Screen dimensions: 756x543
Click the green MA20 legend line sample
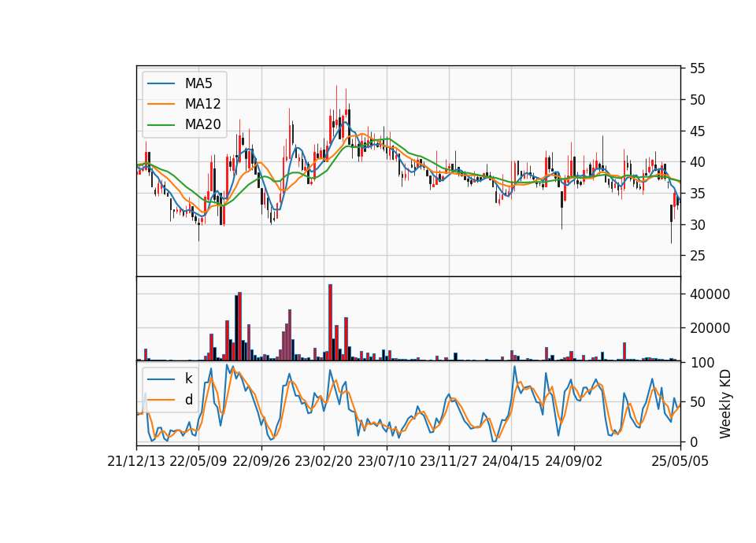pyautogui.click(x=161, y=125)
